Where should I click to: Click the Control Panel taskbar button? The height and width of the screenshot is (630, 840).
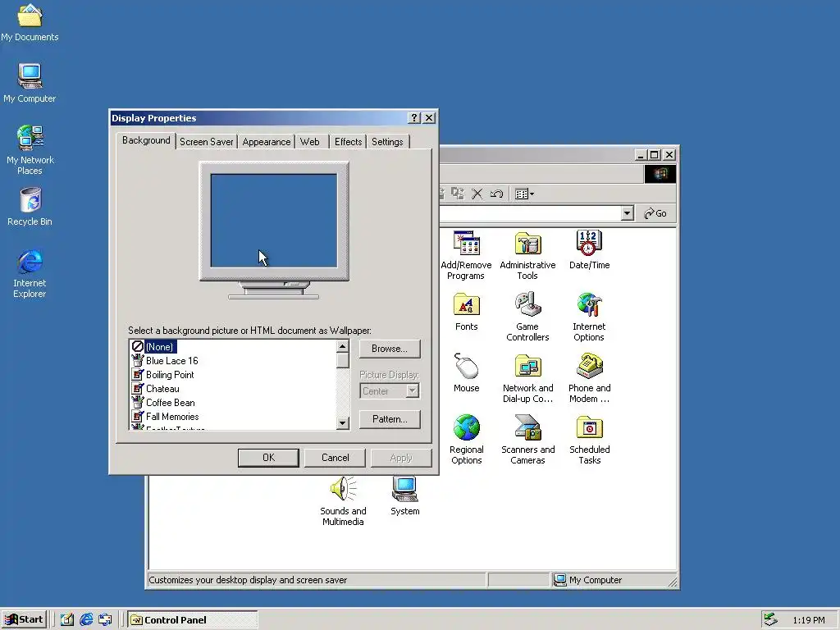193,620
